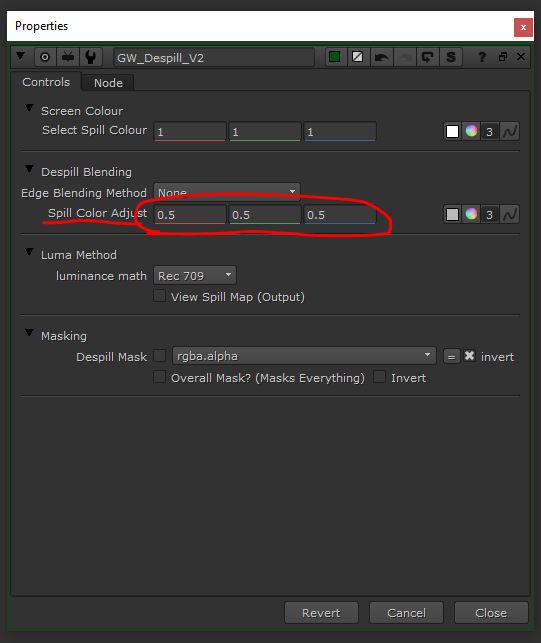This screenshot has width=541, height=643.
Task: Toggle channel count 3 for Spill Color Adjust
Action: (489, 214)
